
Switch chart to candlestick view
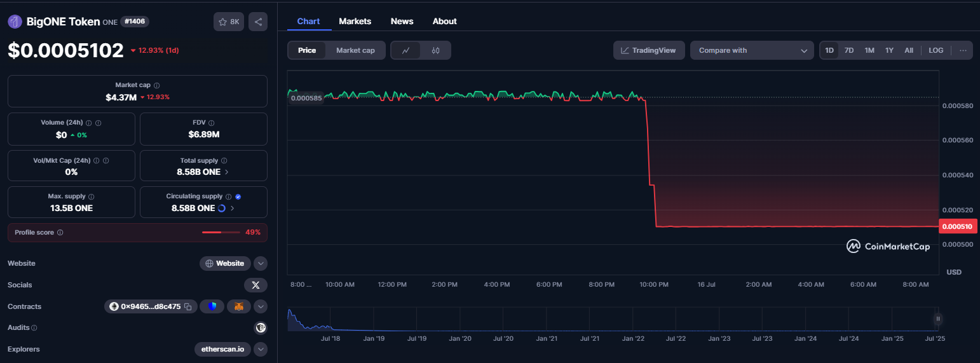[x=435, y=50]
